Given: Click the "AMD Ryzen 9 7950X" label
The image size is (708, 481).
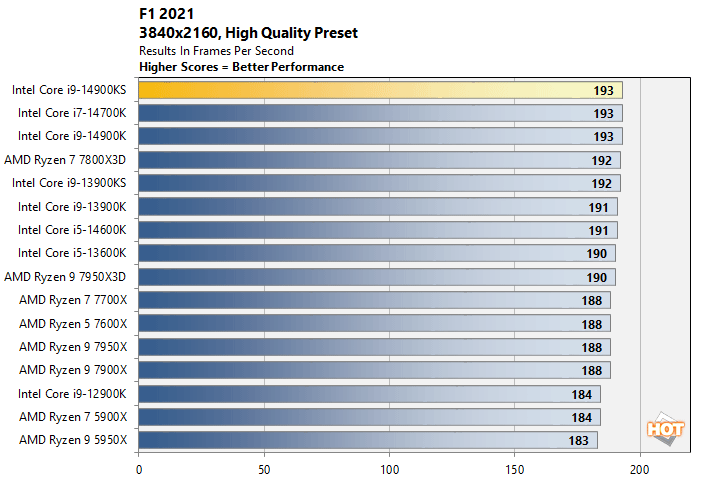Looking at the screenshot, I should click(73, 347).
